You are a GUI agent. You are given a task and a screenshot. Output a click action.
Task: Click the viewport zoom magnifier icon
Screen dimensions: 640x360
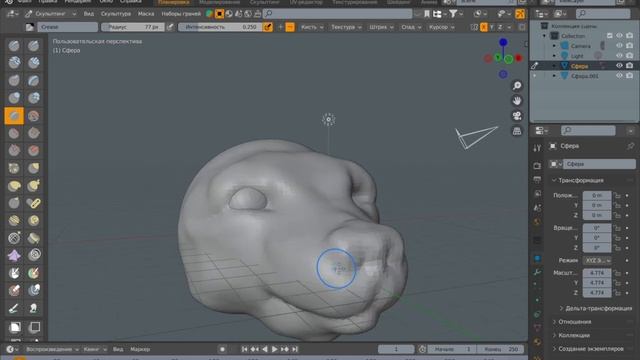tap(517, 85)
